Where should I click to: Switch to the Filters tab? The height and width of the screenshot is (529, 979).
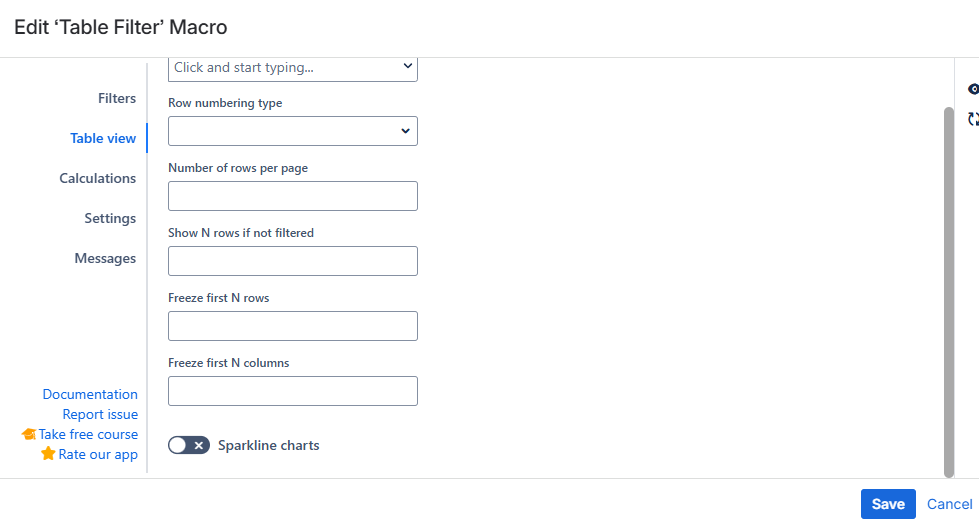tap(117, 98)
